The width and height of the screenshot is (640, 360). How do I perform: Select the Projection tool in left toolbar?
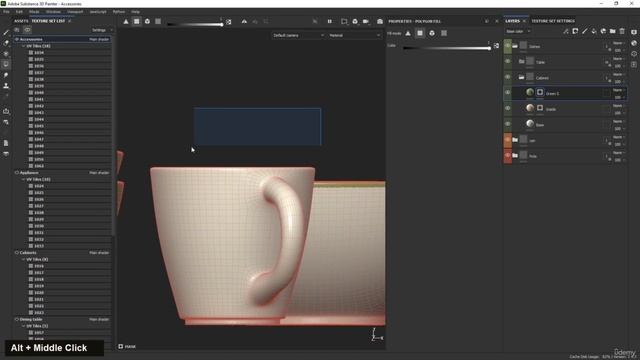[x=6, y=53]
